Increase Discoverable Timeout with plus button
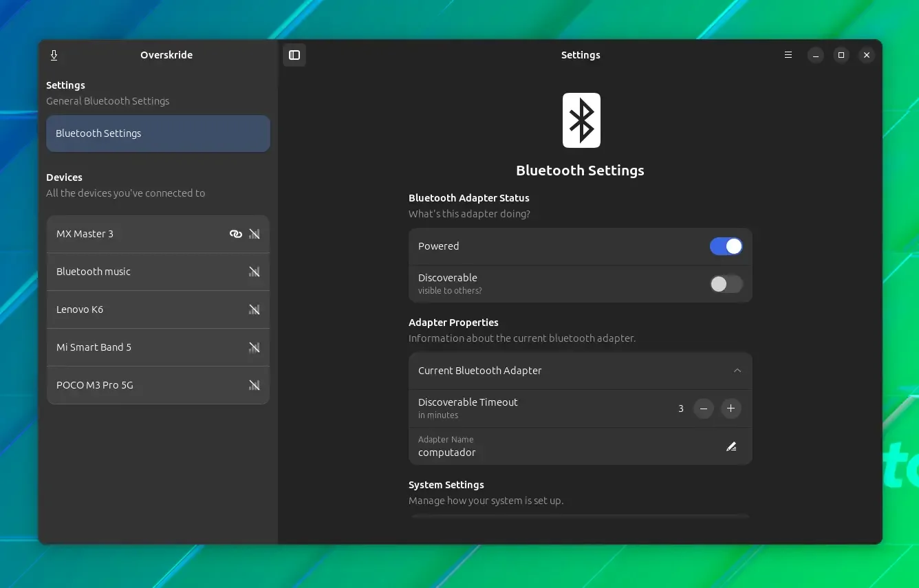This screenshot has width=919, height=588. [x=731, y=409]
